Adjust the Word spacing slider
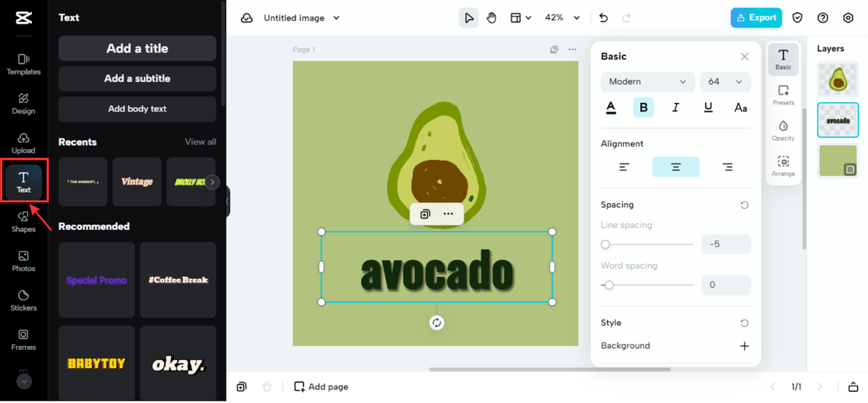This screenshot has height=403, width=868. [x=648, y=285]
